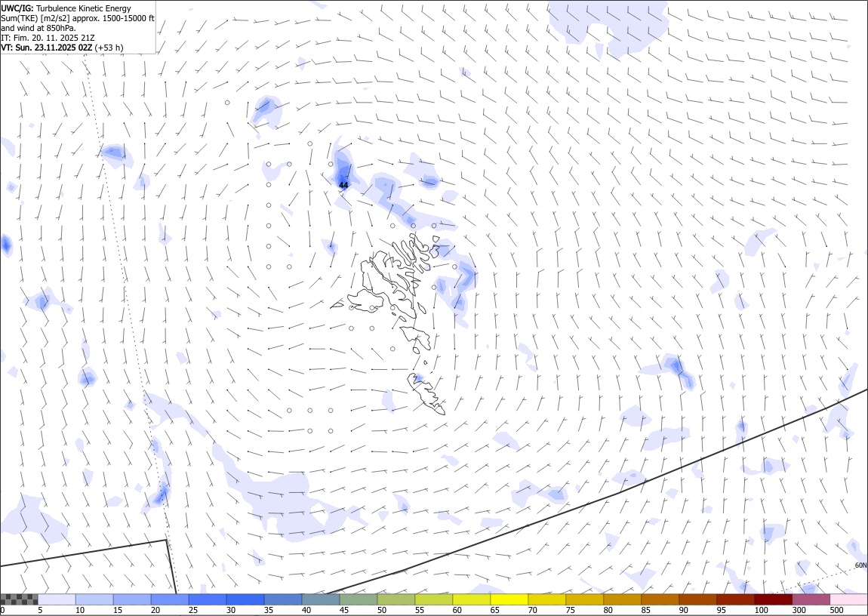Viewport: 868px width, 616px height.
Task: Pick the 70–75 golden yellow legend swatch
Action: (546, 599)
